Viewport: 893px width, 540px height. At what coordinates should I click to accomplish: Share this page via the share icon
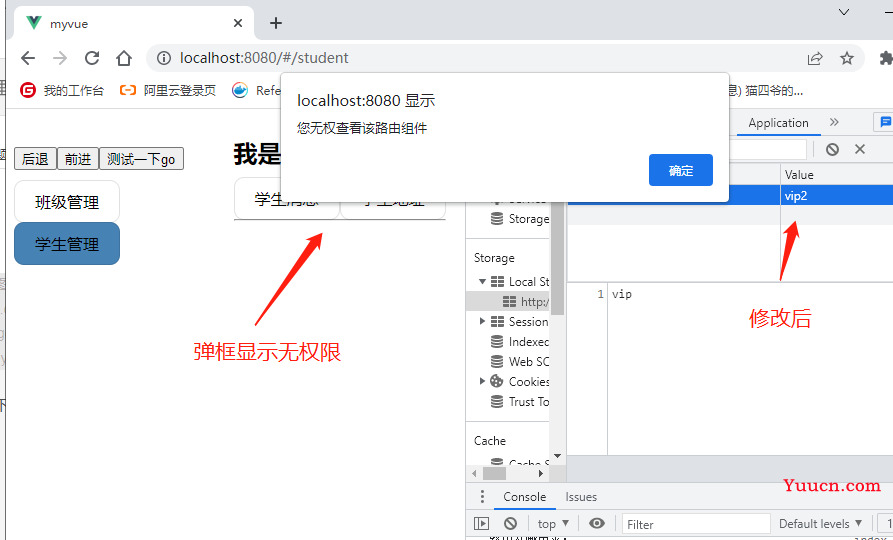pos(815,58)
